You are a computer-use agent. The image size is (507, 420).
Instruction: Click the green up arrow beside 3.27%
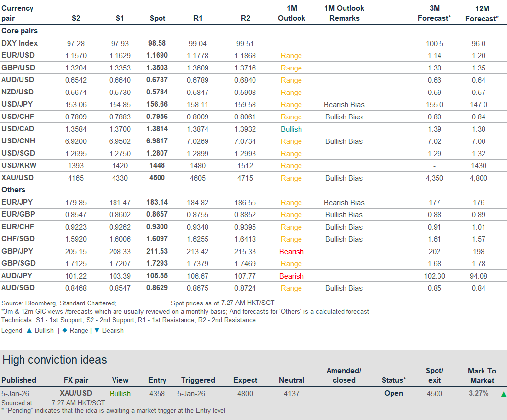503,394
